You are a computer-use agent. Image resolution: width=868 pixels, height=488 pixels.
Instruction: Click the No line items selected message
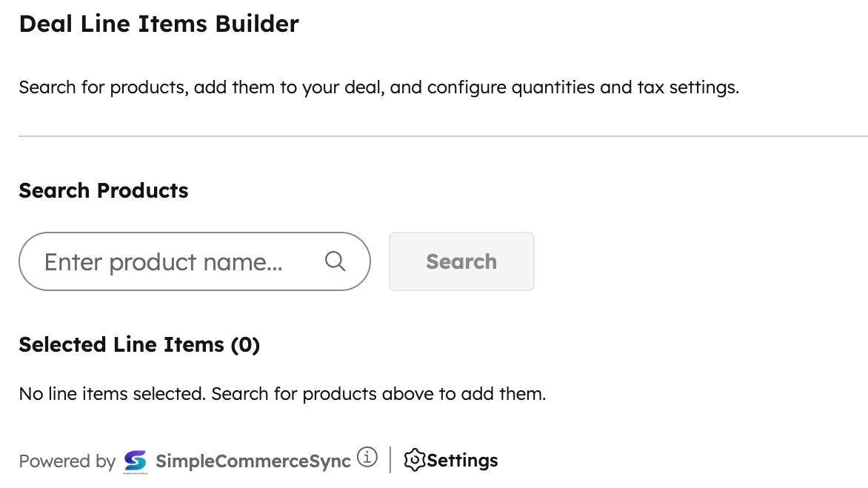[x=282, y=394]
